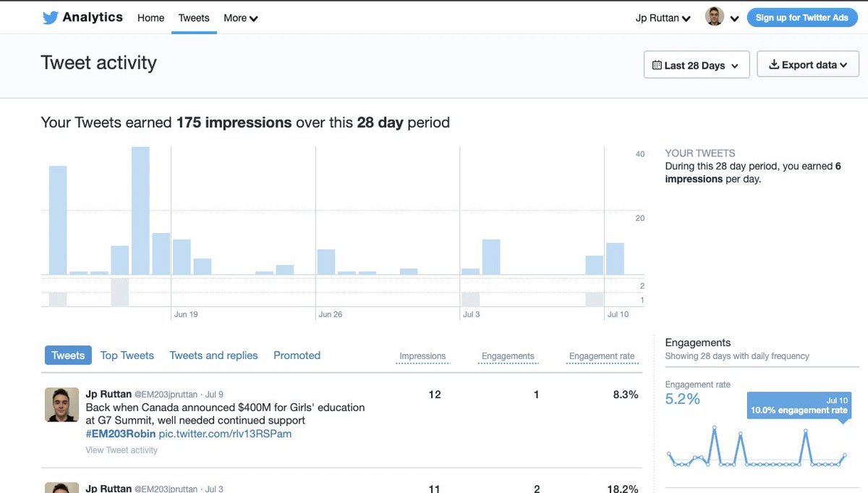
Task: Click View Tweet activity for Jul 9 tweet
Action: pyautogui.click(x=122, y=450)
